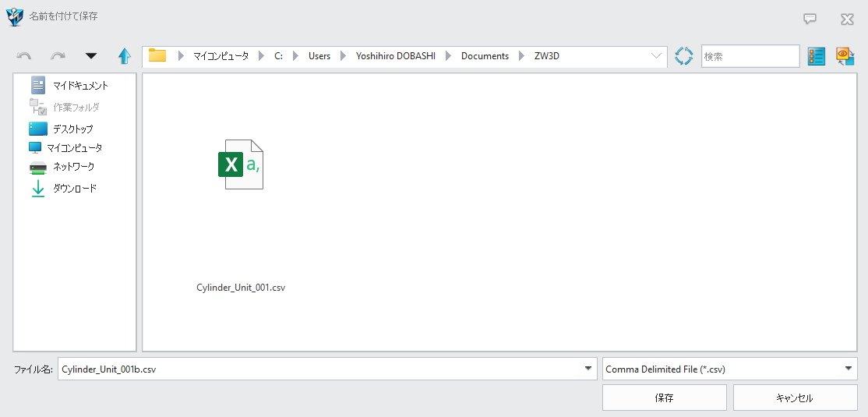Open the file name history dropdown
Screen dimensions: 868x417
[589, 369]
